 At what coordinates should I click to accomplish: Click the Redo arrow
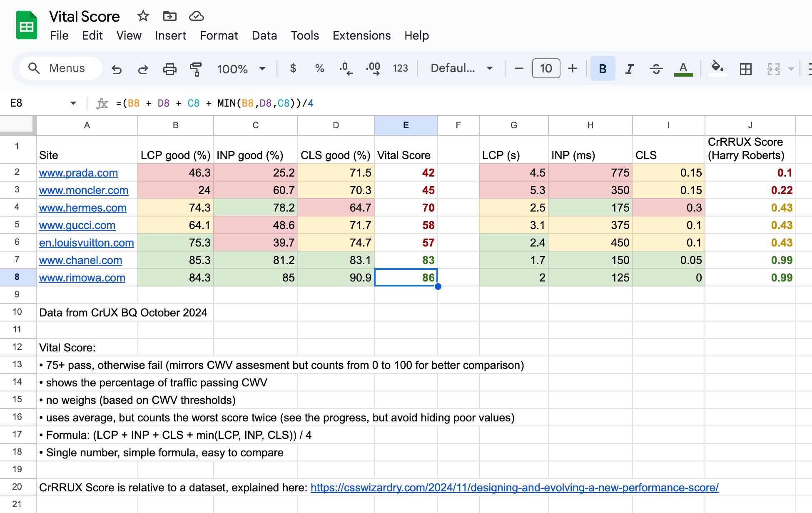pos(143,69)
